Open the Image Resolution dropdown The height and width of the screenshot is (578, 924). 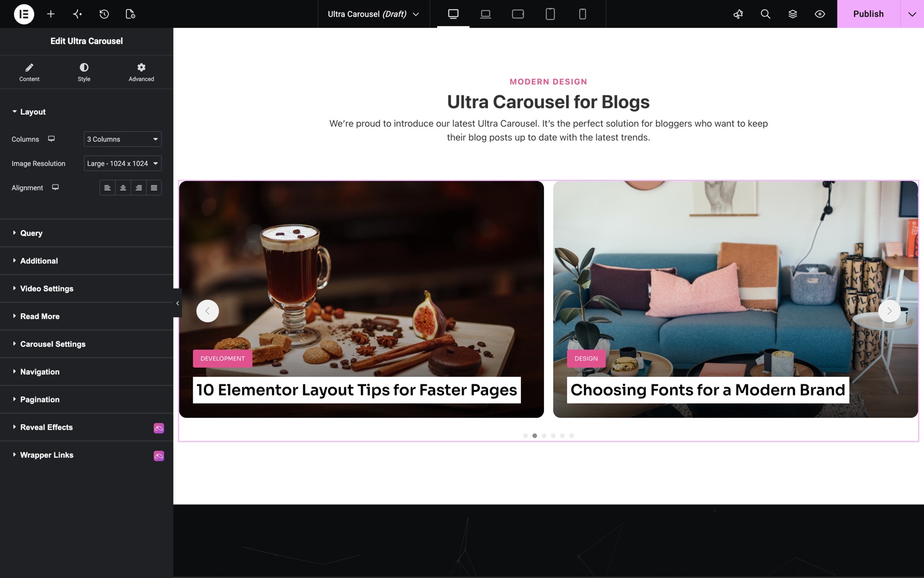tap(122, 164)
